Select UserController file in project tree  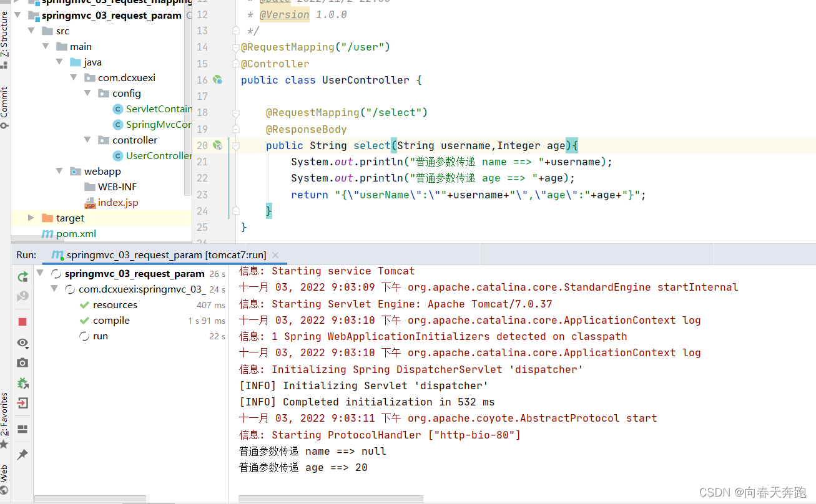[159, 156]
